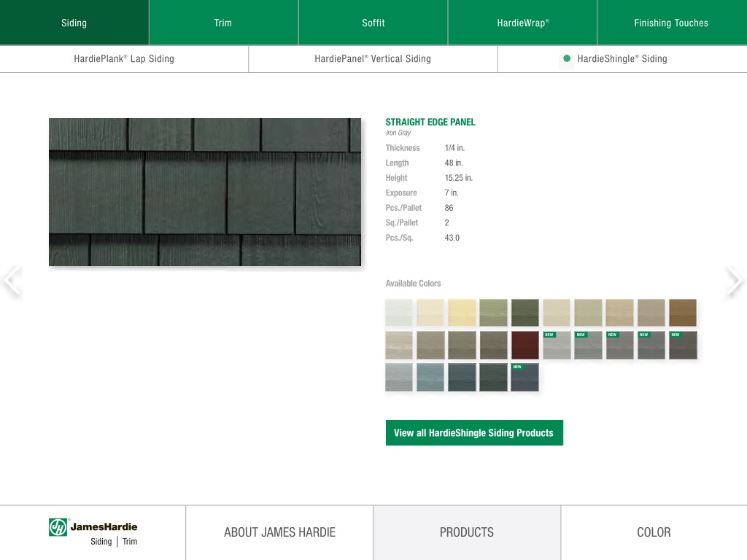Open the HardieWrap top tab

coord(522,23)
